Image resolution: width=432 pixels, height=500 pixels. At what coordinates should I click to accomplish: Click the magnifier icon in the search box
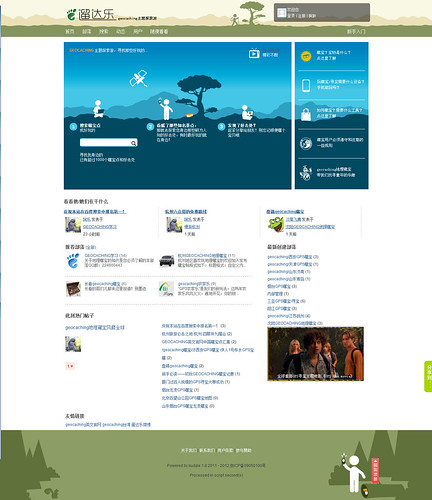click(x=133, y=143)
